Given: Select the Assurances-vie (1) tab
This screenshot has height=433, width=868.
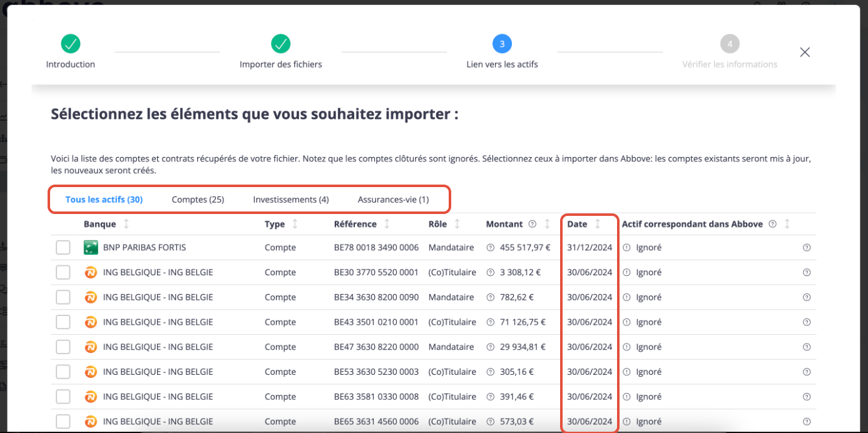Looking at the screenshot, I should coord(393,200).
